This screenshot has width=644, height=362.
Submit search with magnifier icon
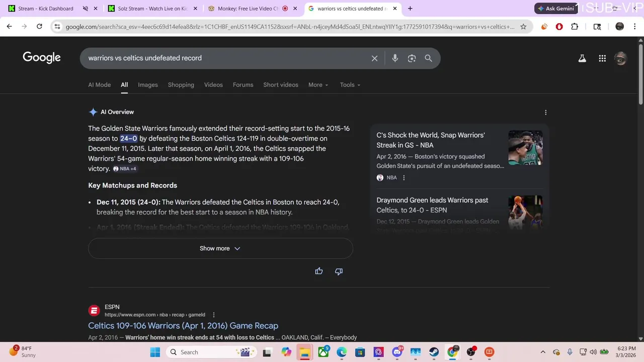(x=428, y=58)
